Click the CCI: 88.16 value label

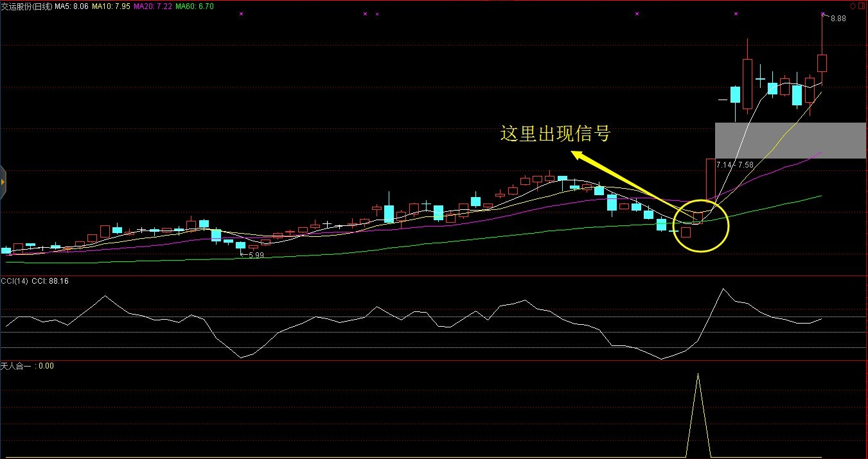tap(50, 281)
